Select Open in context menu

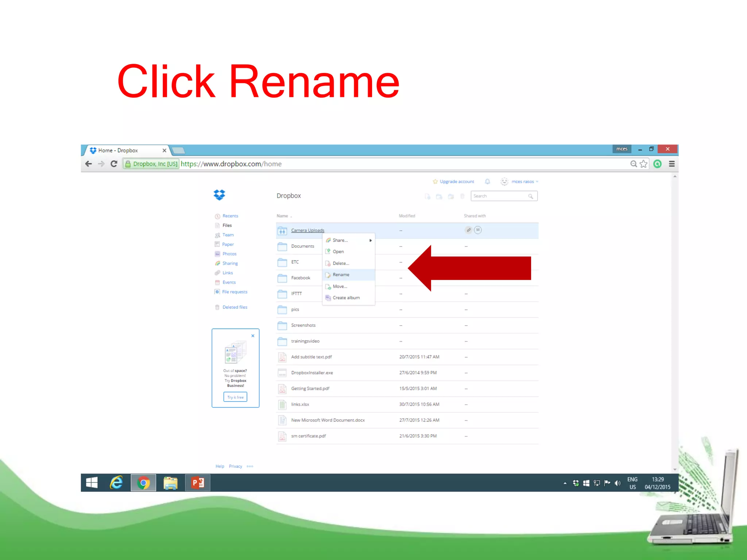coord(349,252)
